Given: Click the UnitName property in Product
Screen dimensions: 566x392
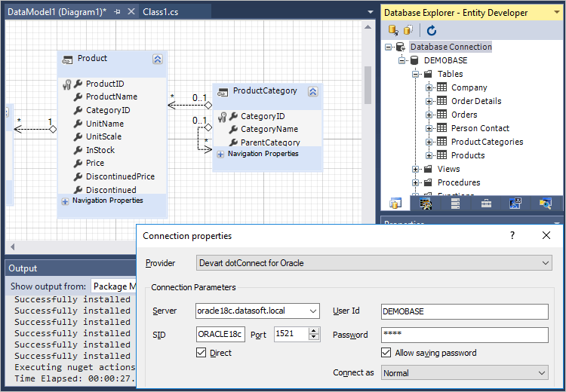Looking at the screenshot, I should (105, 124).
